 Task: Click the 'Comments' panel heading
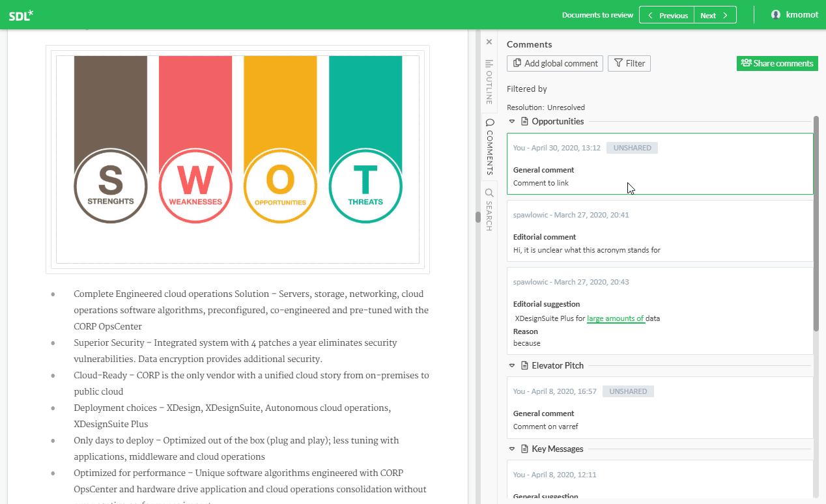pyautogui.click(x=530, y=44)
